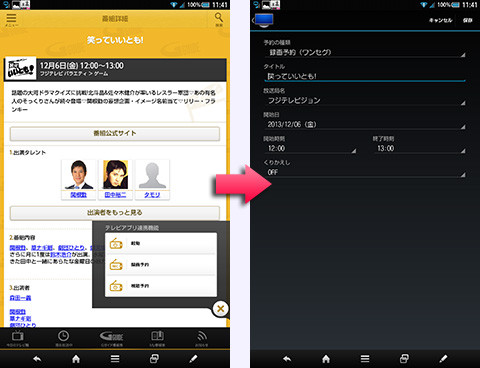Open the 鈴木浩介 link in section 2
This screenshot has height=368, width=480.
click(x=61, y=254)
